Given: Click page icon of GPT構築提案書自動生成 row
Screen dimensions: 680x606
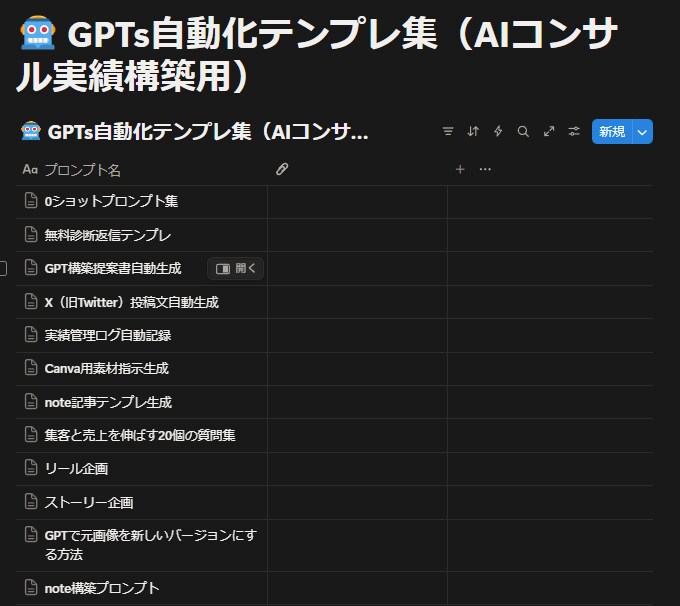Looking at the screenshot, I should point(31,268).
